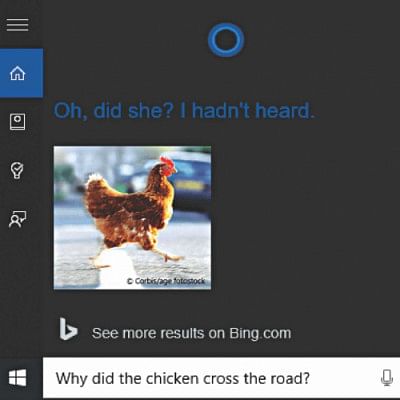Open the Feedback icon in sidebar

[x=17, y=219]
